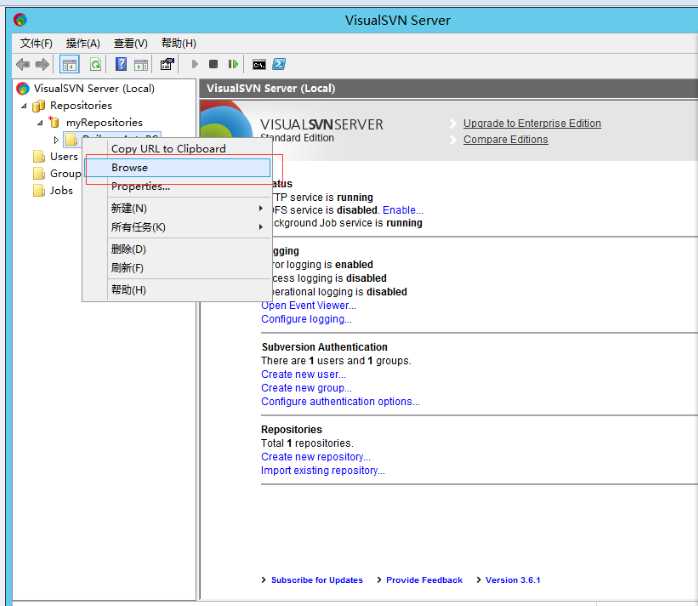Click the VisualSVN Server (Local) tree icon
Screen dimensions: 698x606
(23, 88)
